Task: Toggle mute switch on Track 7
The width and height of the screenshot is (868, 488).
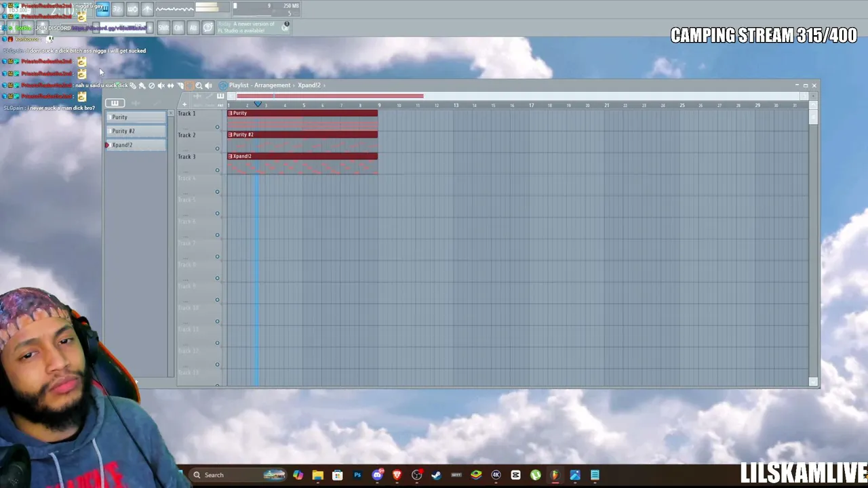Action: coord(218,257)
